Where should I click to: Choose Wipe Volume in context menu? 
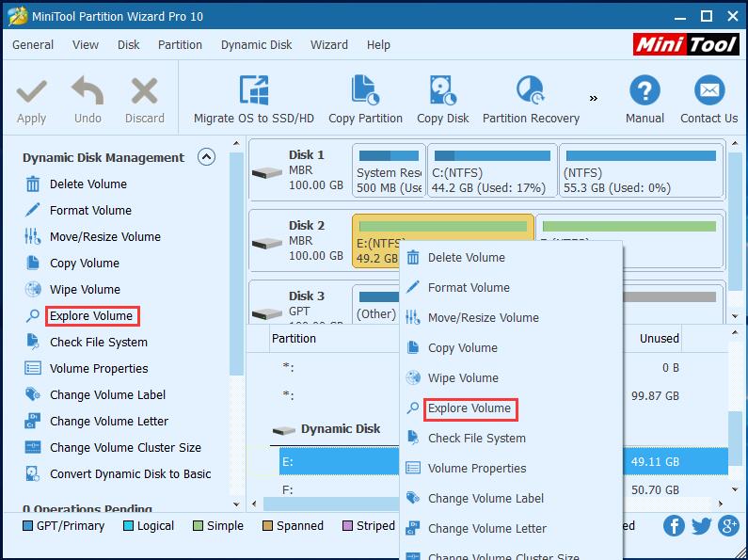point(511,377)
